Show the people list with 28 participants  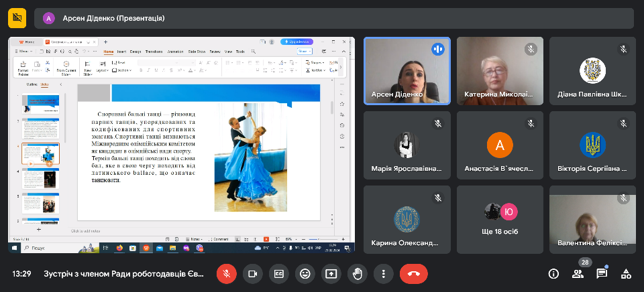tap(577, 273)
